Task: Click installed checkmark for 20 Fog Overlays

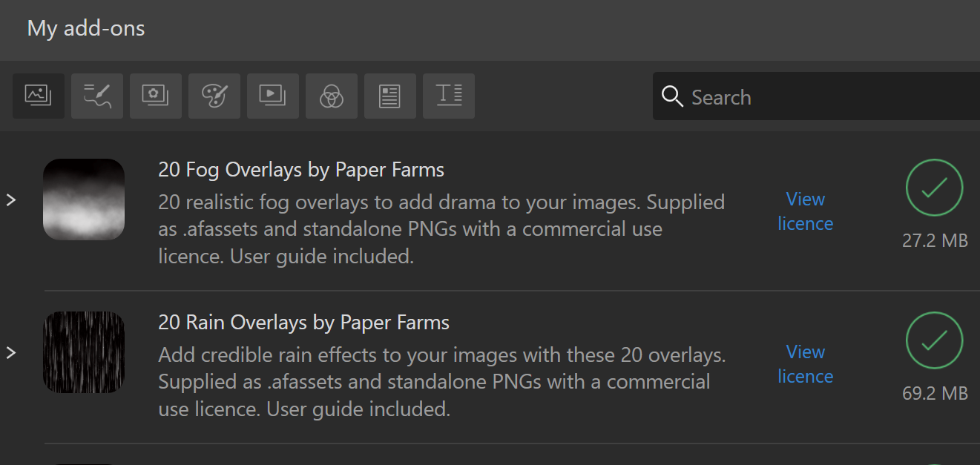Action: 934,188
